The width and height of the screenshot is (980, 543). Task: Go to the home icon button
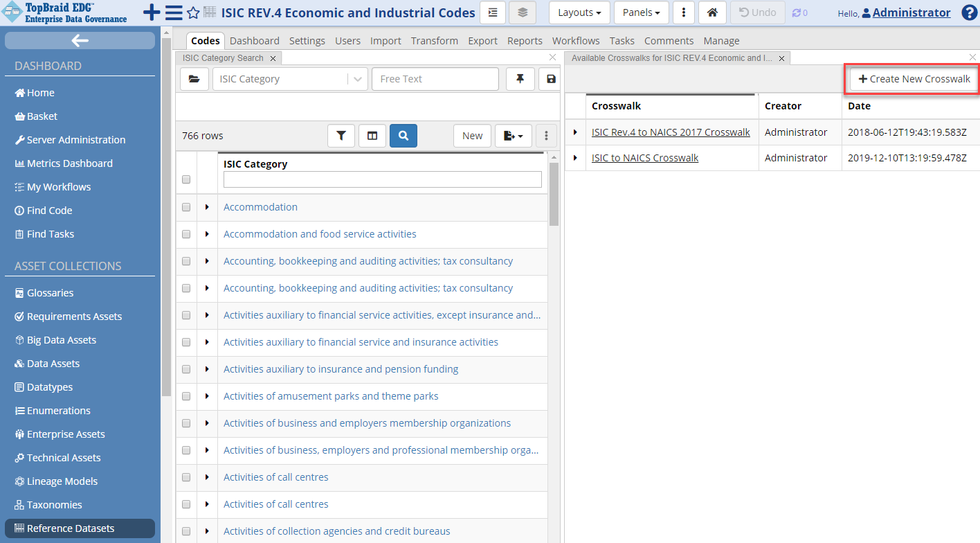pos(712,12)
